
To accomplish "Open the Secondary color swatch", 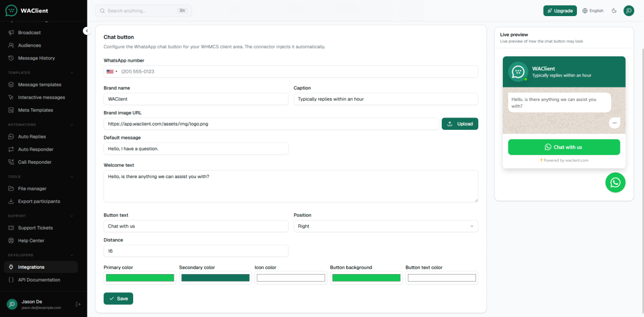I will [x=215, y=278].
